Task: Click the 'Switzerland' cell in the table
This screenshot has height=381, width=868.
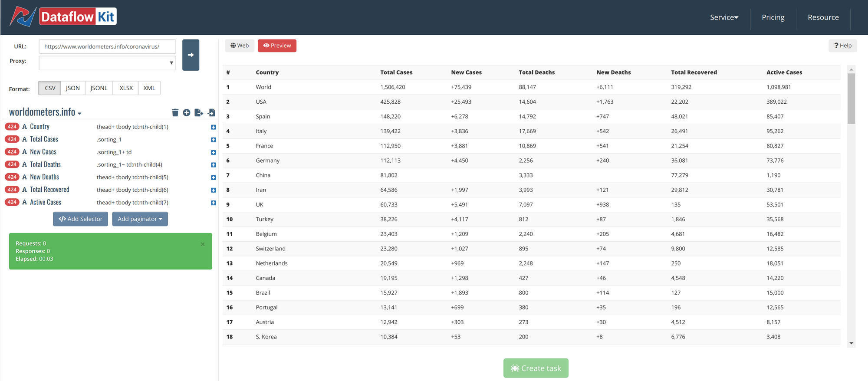Action: (270, 249)
